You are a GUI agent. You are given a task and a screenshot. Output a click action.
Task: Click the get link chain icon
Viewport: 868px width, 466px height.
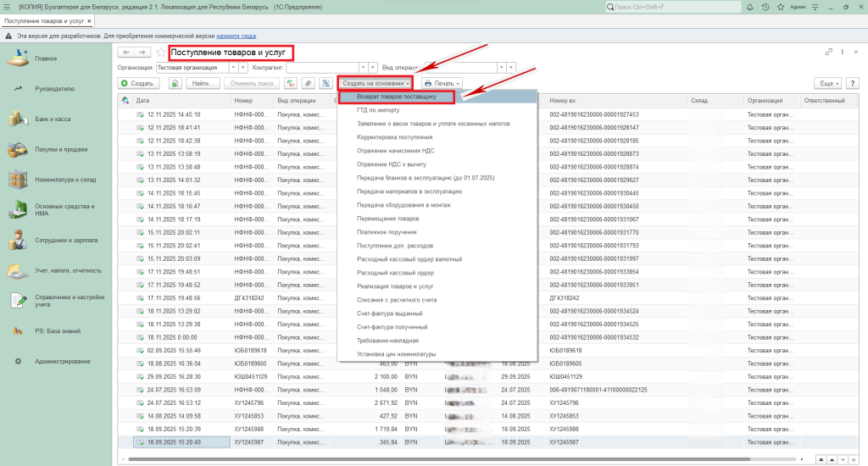click(828, 53)
